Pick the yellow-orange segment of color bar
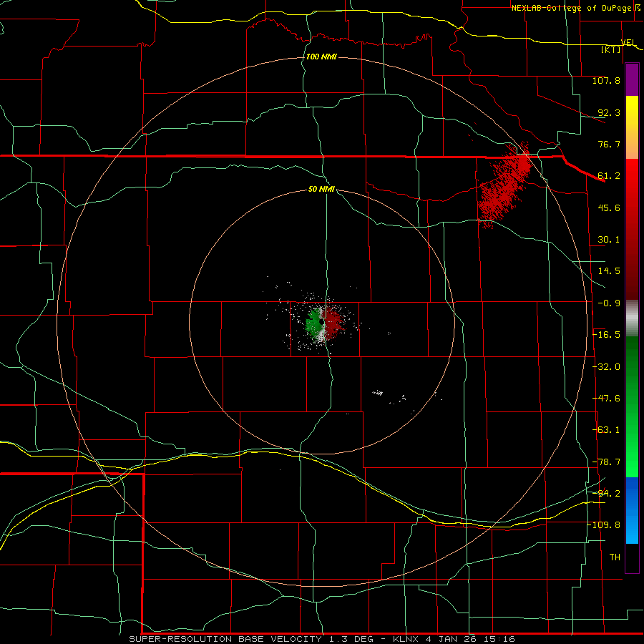This screenshot has height=644, width=644. coord(632,127)
